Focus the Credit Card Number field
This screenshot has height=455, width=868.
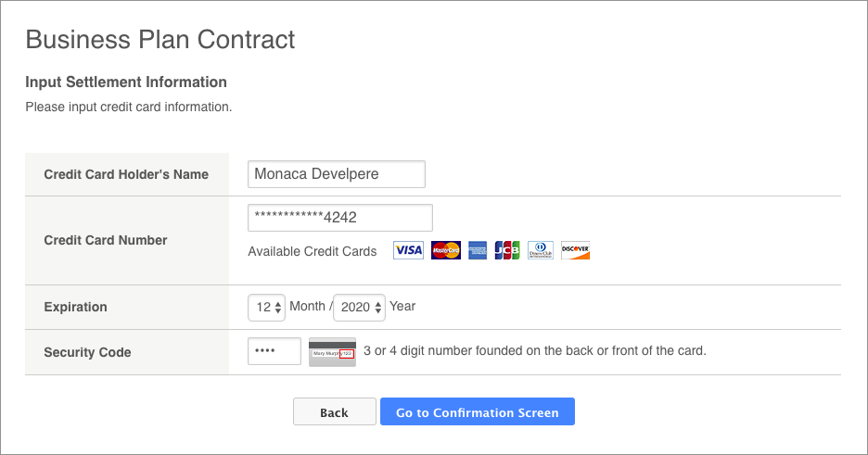pos(340,218)
